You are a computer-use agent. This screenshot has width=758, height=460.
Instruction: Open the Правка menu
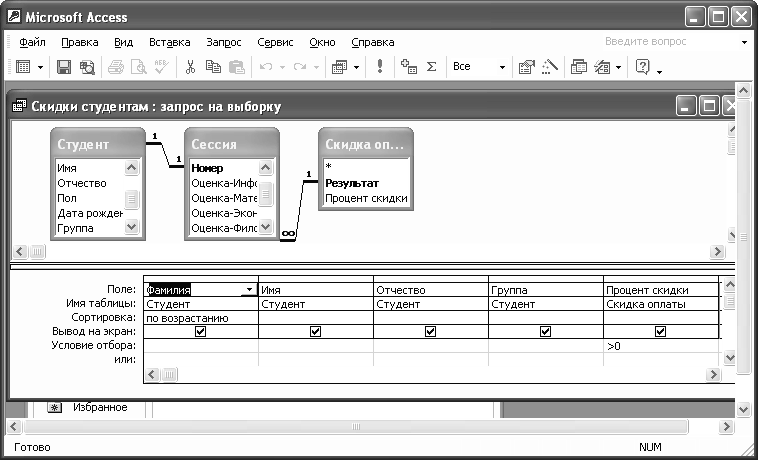tap(80, 43)
